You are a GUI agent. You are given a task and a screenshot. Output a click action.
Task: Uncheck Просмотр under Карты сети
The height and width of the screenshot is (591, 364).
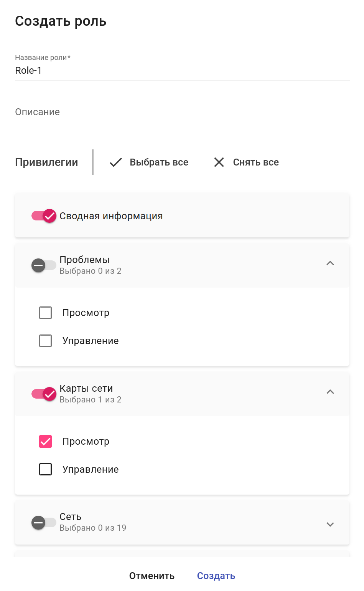(x=46, y=442)
